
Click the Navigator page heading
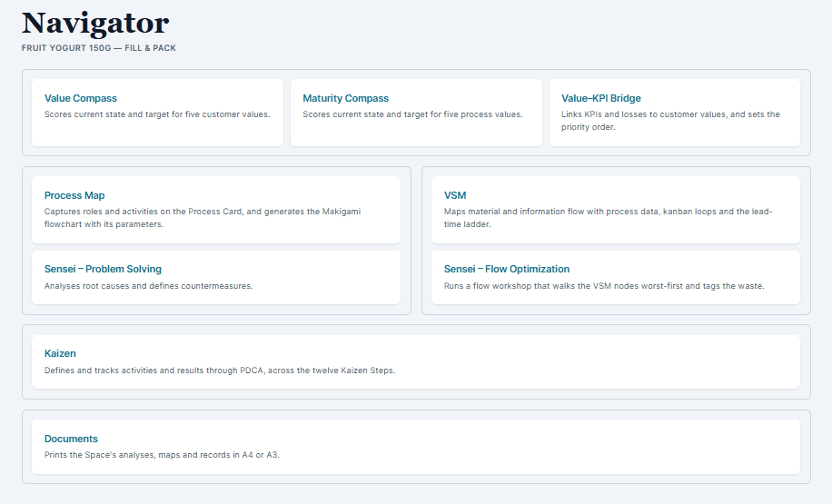tap(95, 24)
